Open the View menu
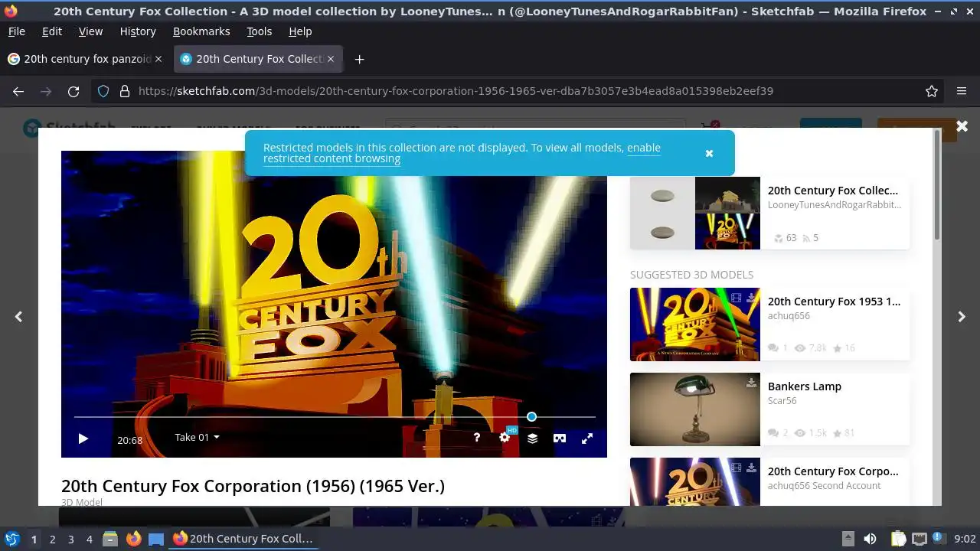This screenshot has width=980, height=551. 90,31
